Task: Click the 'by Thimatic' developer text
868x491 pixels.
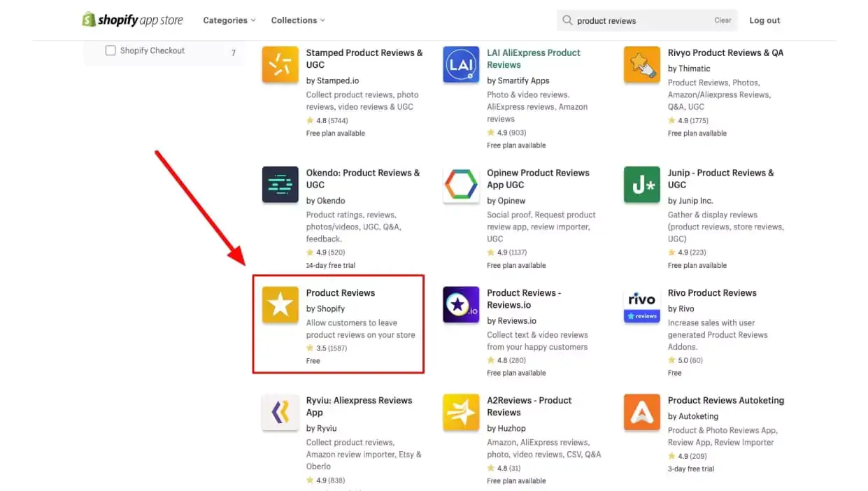Action: point(689,69)
